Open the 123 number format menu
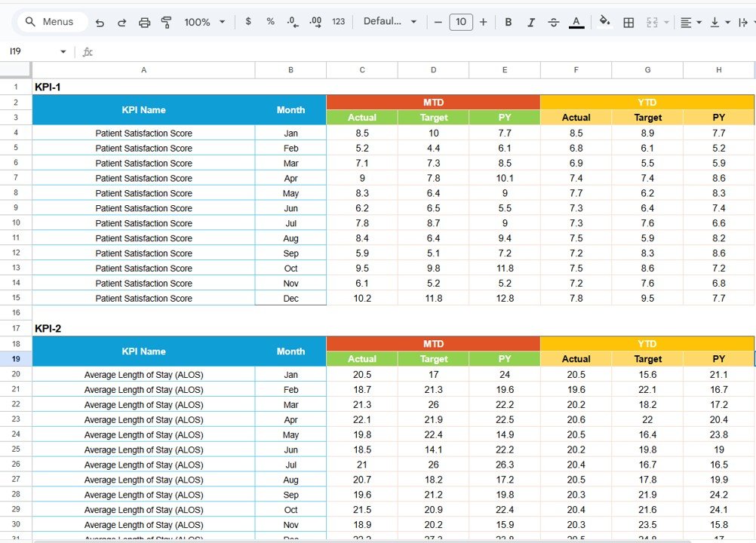The width and height of the screenshot is (756, 543). (338, 22)
